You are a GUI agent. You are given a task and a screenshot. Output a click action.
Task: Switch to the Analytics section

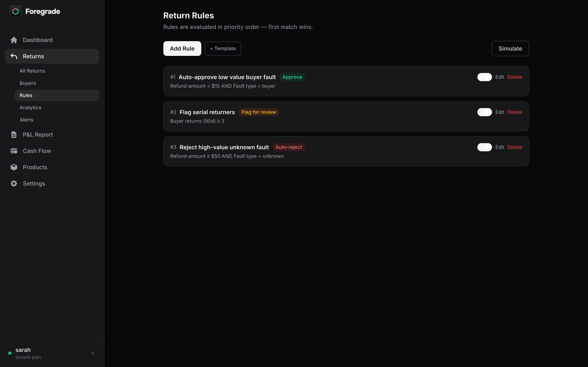pyautogui.click(x=30, y=107)
